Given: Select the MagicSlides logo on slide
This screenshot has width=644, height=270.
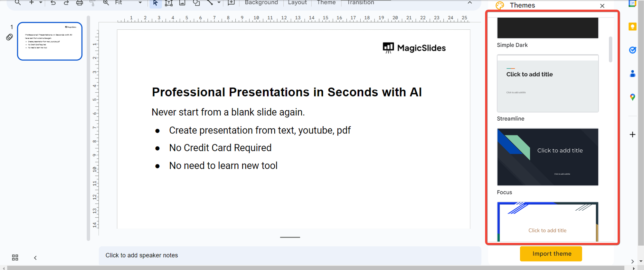Looking at the screenshot, I should click(x=414, y=48).
